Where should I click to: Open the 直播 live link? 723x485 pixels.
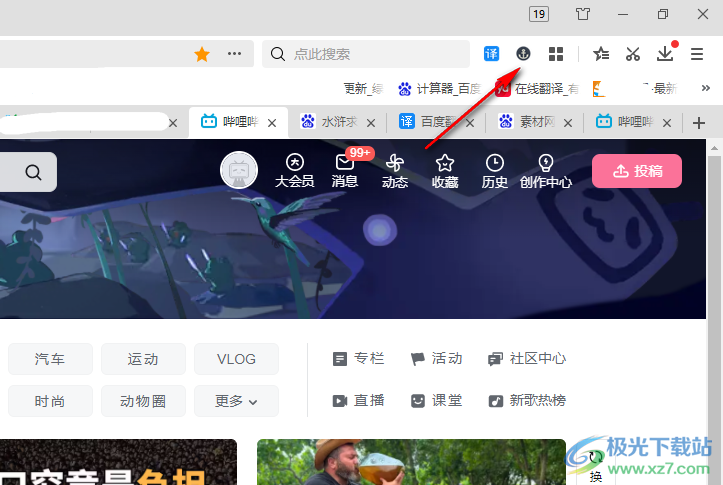tap(358, 400)
